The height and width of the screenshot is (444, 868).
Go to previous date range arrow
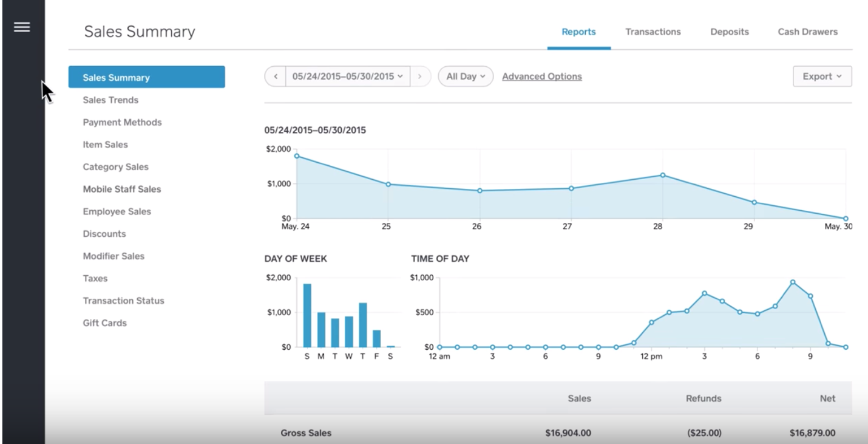point(276,77)
